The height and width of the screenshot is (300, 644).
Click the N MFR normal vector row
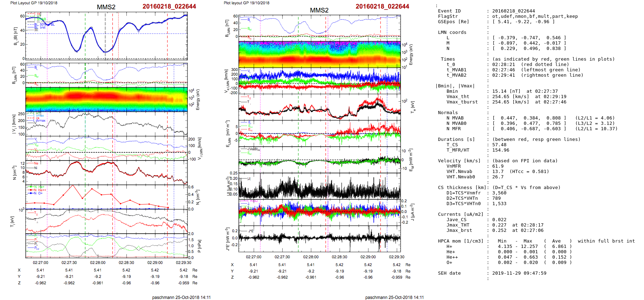pos(529,129)
